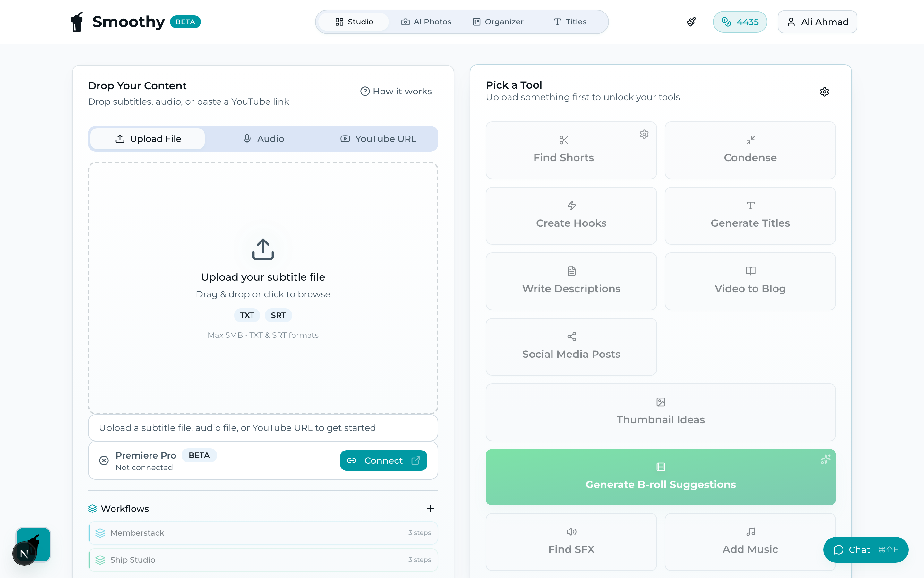Select the Create Hooks tool
This screenshot has height=578, width=924.
coord(571,215)
